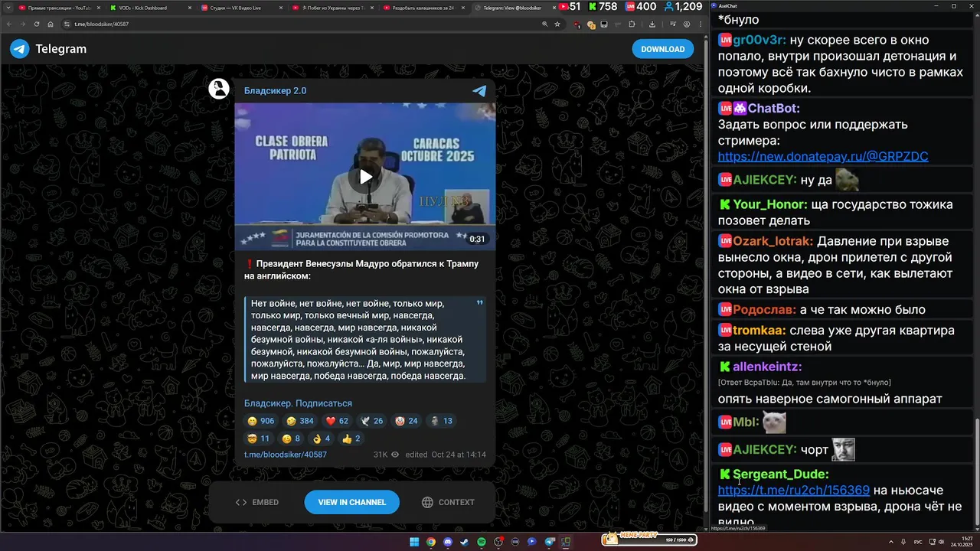Click the 384 reaction emoji
This screenshot has height=551, width=980.
coord(299,421)
